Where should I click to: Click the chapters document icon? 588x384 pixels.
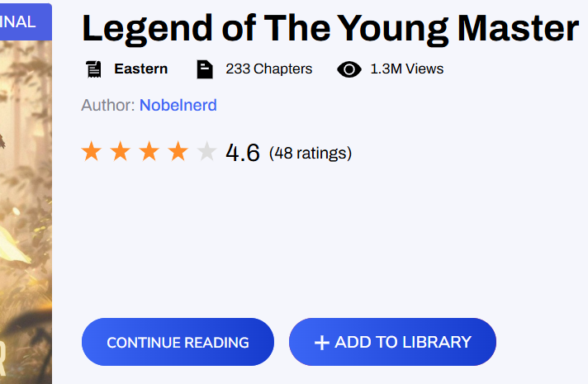(x=205, y=69)
